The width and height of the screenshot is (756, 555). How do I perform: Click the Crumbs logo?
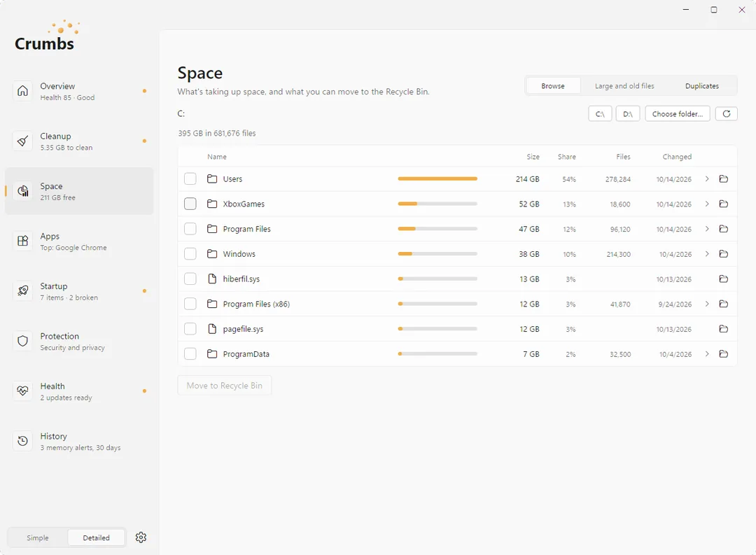click(x=47, y=36)
